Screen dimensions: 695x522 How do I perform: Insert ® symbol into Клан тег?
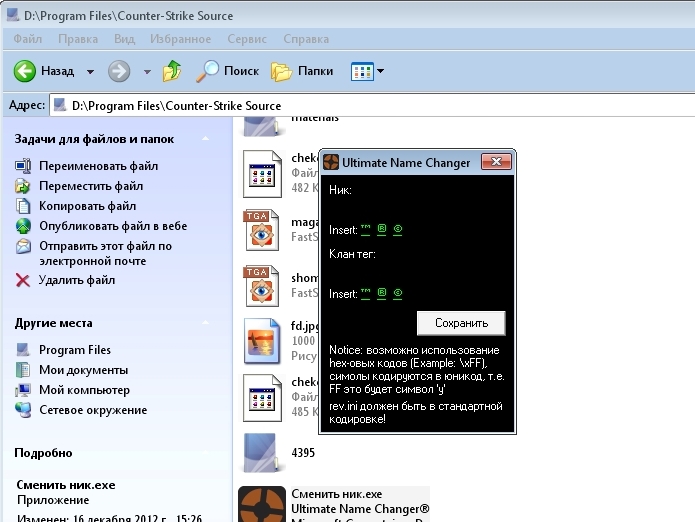point(382,293)
